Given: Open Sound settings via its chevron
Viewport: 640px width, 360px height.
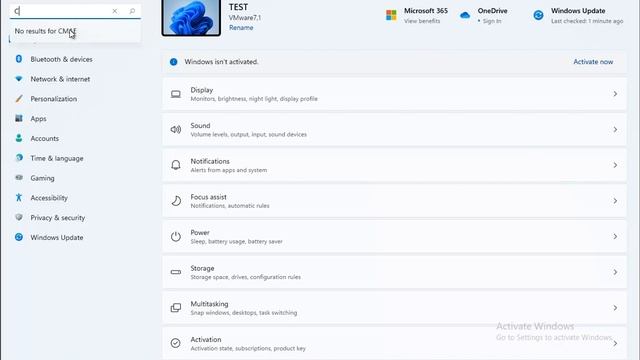Looking at the screenshot, I should pyautogui.click(x=615, y=129).
